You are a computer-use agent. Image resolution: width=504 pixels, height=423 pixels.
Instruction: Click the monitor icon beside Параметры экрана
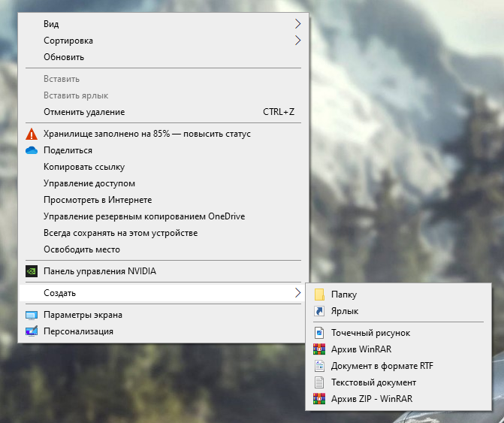tap(32, 315)
